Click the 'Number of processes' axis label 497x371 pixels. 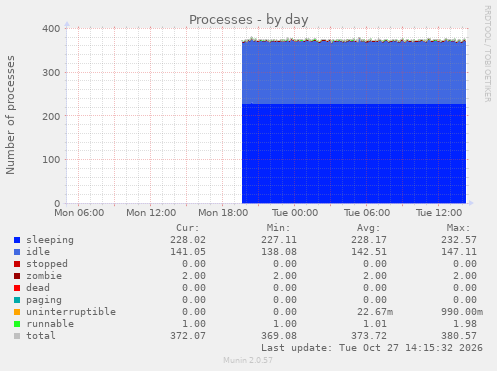10,115
